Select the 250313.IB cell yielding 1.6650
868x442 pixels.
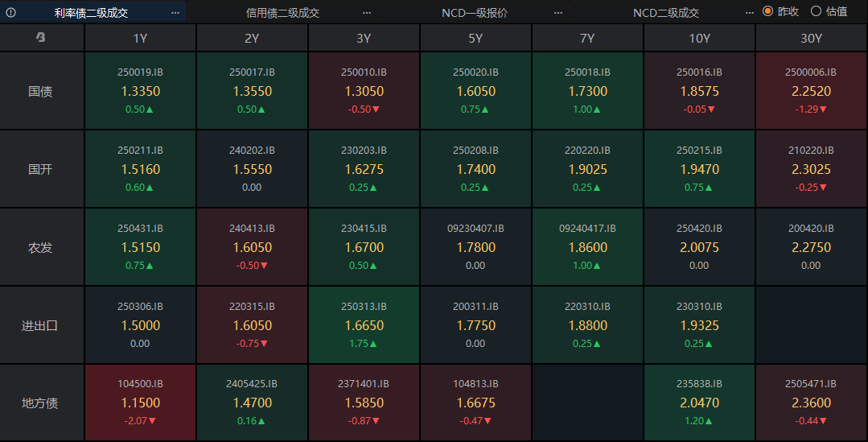coord(364,325)
